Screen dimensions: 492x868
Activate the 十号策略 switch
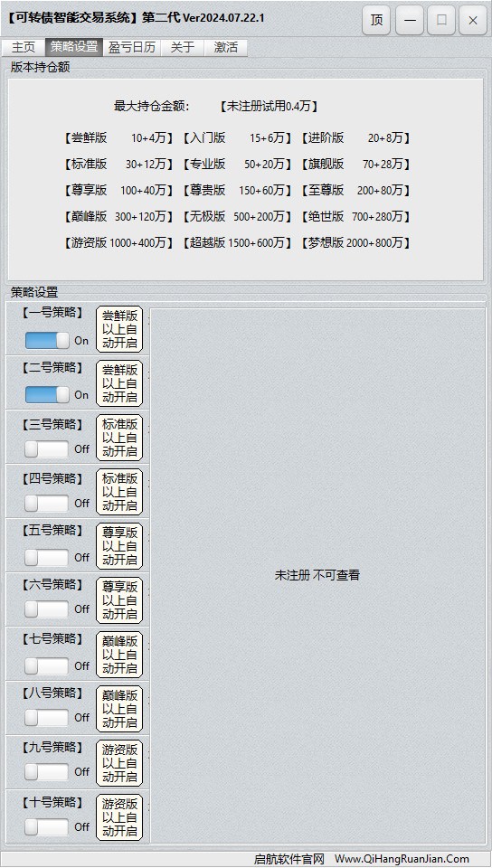point(46,827)
